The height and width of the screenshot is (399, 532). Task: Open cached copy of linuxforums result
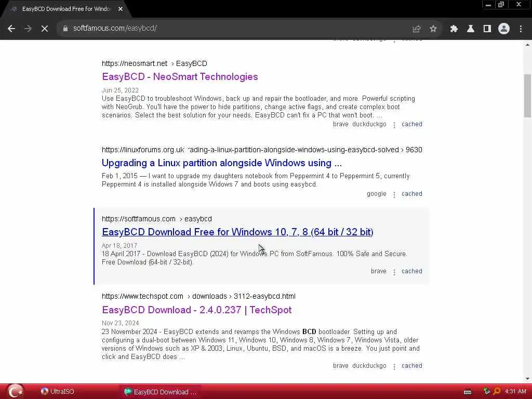click(x=412, y=194)
